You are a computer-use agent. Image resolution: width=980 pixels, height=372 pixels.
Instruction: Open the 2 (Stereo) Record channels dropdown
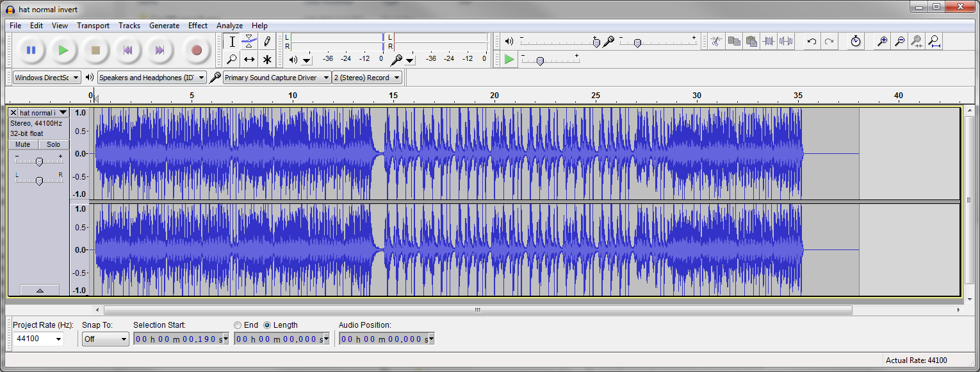pyautogui.click(x=366, y=78)
